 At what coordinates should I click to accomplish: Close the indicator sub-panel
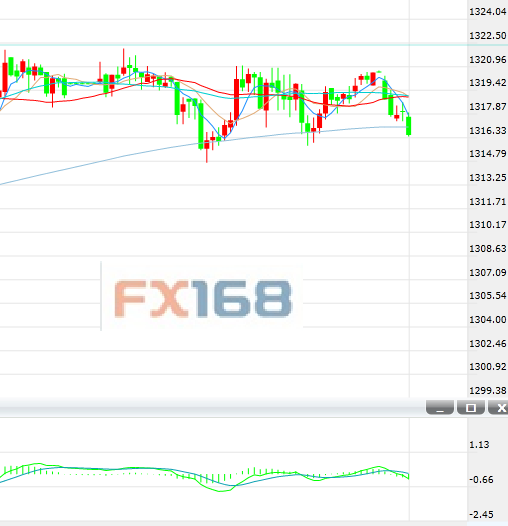pos(499,408)
